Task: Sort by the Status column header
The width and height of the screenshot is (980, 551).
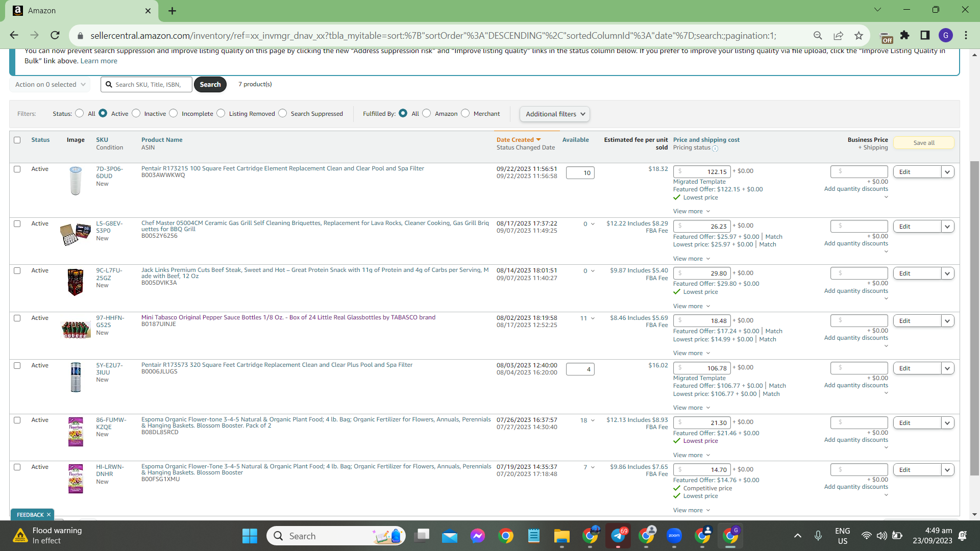Action: [40, 140]
